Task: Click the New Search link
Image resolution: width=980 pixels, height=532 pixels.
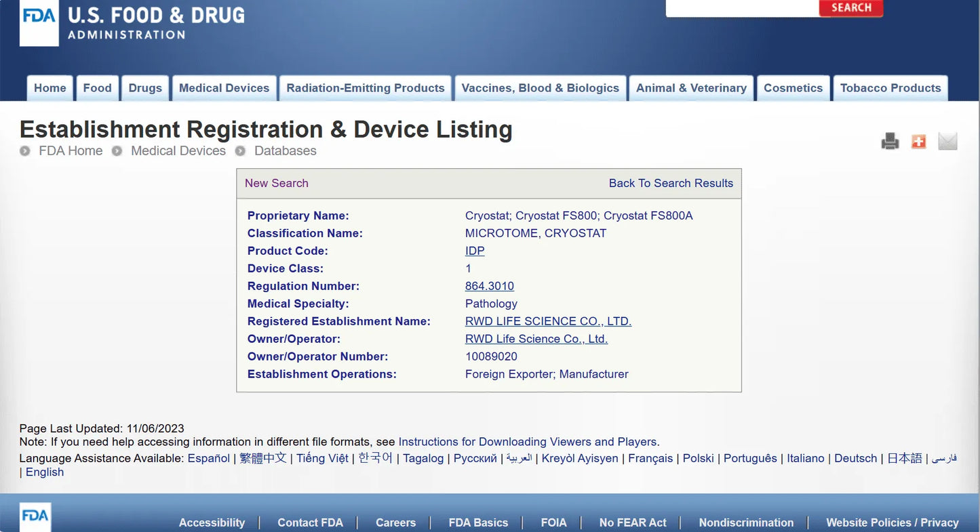Action: coord(276,183)
